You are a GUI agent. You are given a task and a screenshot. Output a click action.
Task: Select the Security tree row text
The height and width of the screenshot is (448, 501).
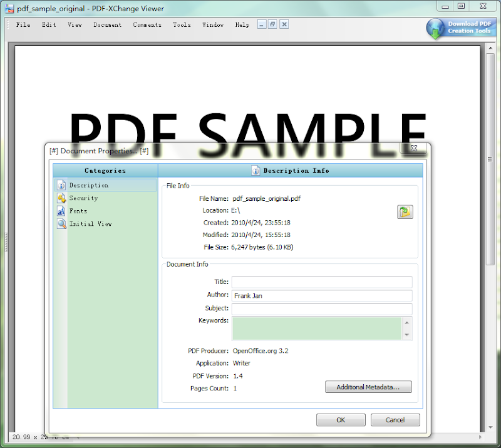tap(84, 198)
